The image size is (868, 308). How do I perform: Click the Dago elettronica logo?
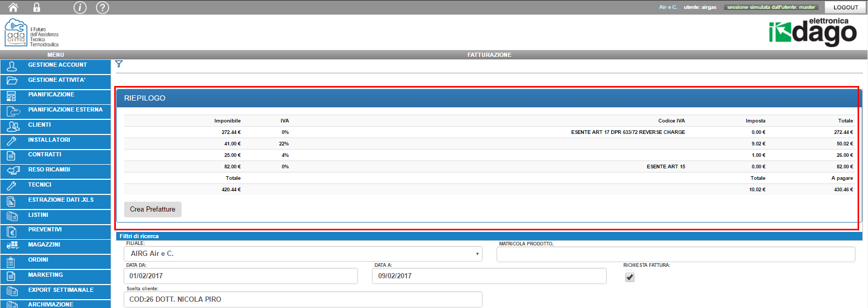[x=812, y=32]
